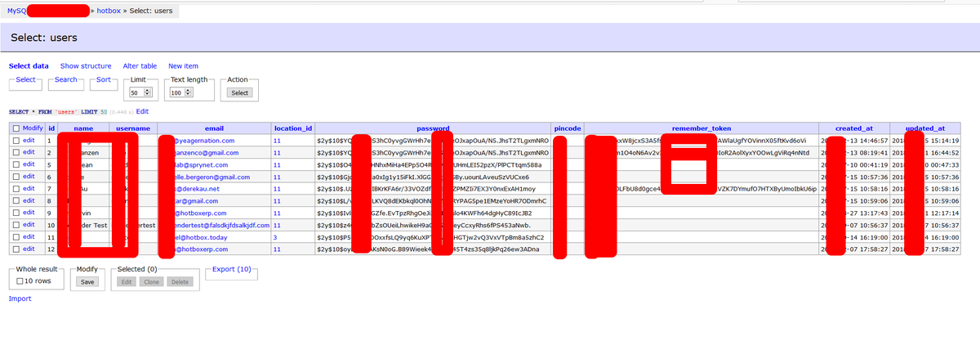The height and width of the screenshot is (359, 980).
Task: Open the edit link for row id 1
Action: 29,141
